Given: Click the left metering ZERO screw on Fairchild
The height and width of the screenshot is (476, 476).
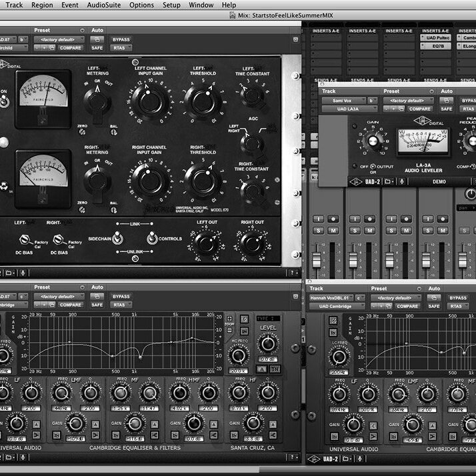Looking at the screenshot, I should (81, 132).
